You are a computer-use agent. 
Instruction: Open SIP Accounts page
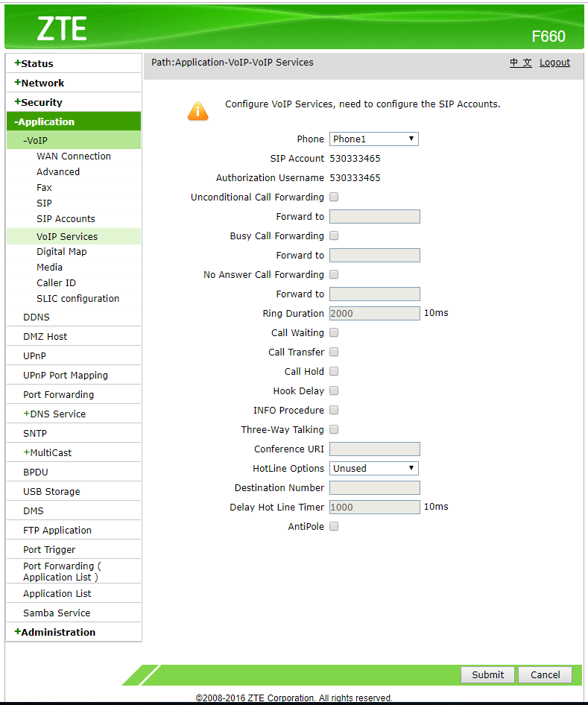click(x=66, y=218)
